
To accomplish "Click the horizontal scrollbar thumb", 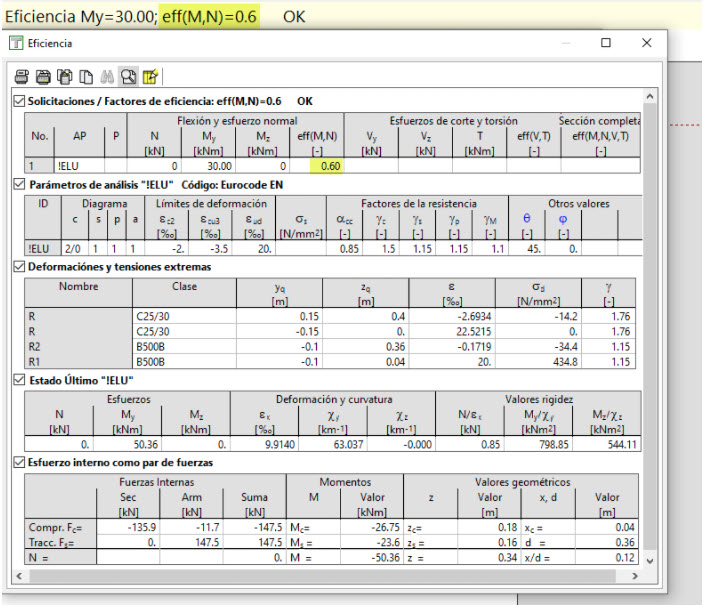I will pyautogui.click(x=322, y=576).
